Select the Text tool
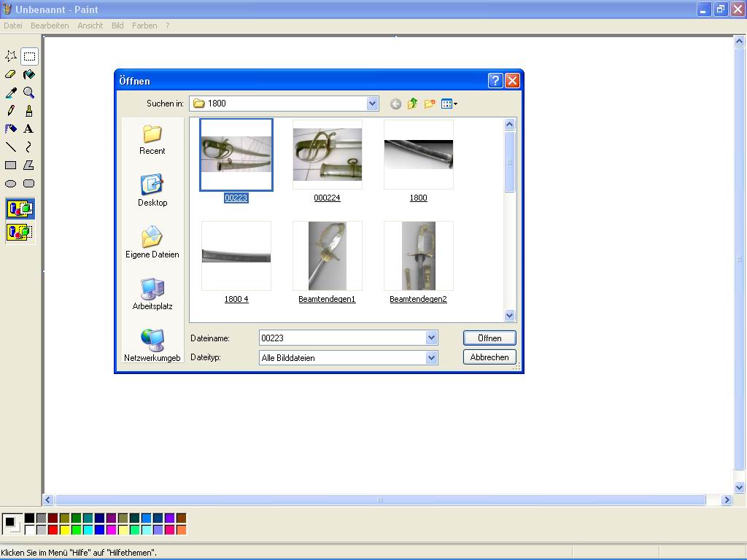747x560 pixels. (x=29, y=129)
